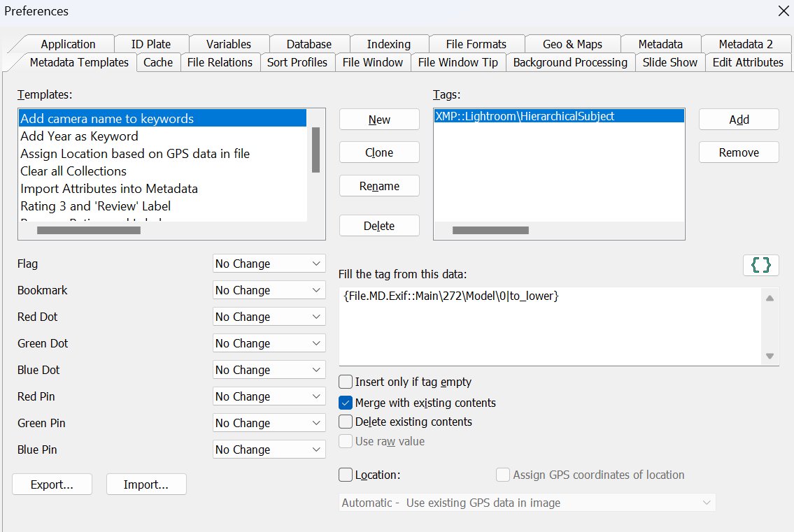Select the File Window Tip tab
Viewport: 794px width, 532px height.
pos(458,62)
